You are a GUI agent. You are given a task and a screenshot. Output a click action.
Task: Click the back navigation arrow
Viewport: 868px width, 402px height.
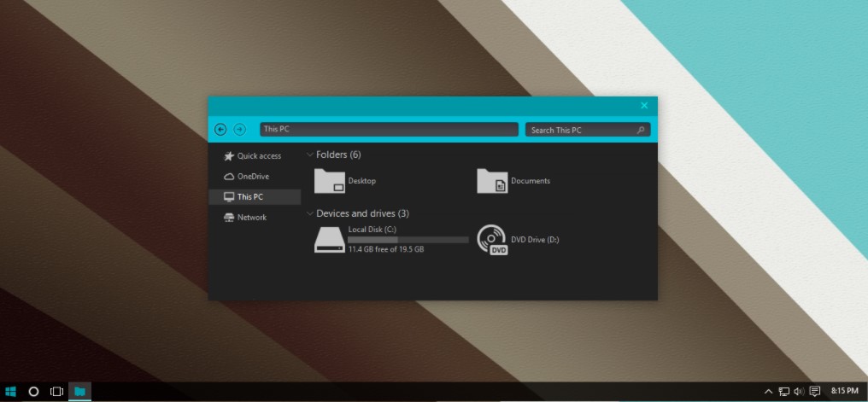[x=220, y=130]
